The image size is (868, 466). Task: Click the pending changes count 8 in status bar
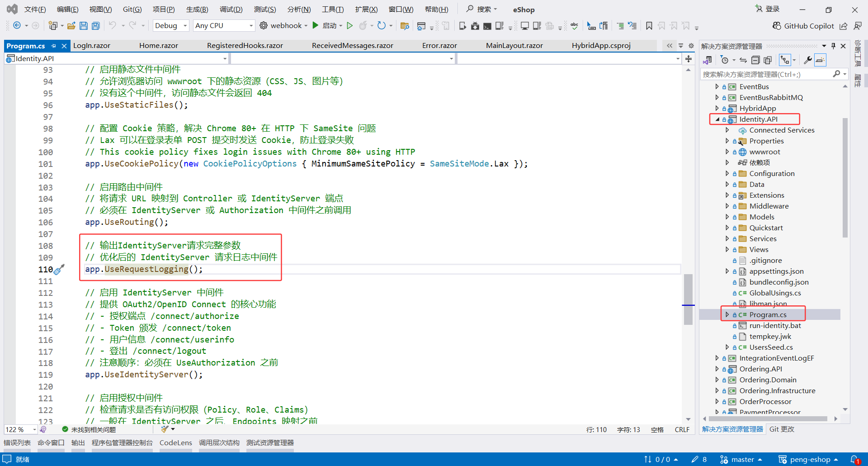click(699, 460)
